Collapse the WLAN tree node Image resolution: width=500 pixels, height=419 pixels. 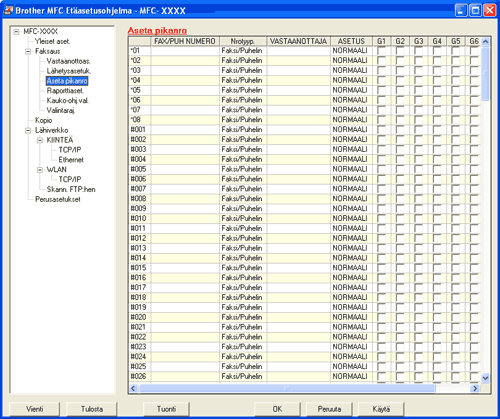pos(40,170)
